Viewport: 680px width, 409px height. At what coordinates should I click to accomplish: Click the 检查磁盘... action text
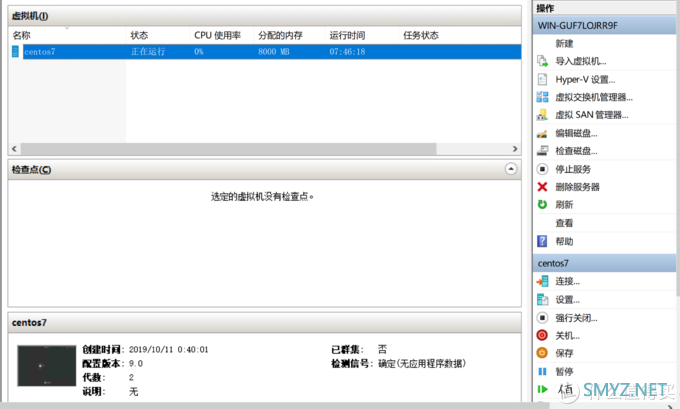pyautogui.click(x=576, y=151)
